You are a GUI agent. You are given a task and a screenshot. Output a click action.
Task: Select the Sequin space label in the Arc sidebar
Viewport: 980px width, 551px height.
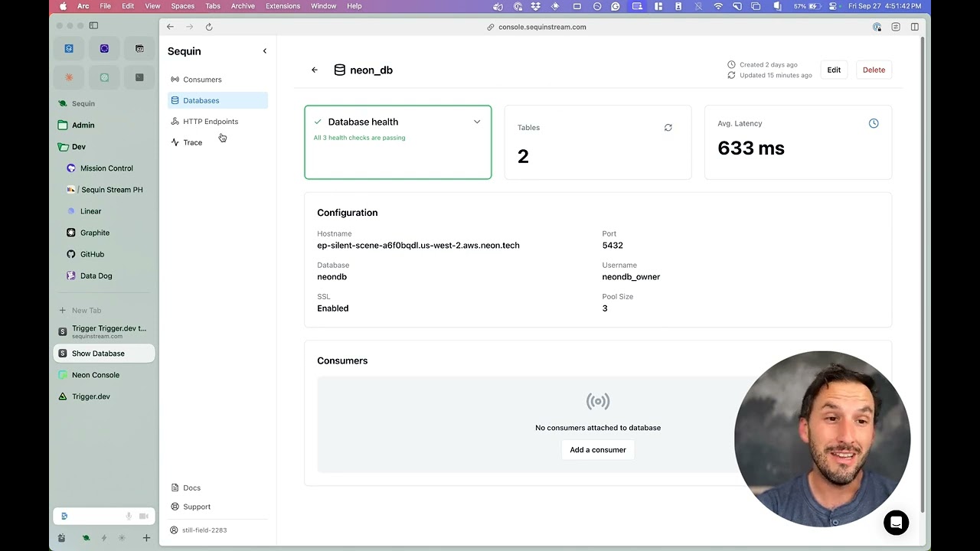click(83, 103)
